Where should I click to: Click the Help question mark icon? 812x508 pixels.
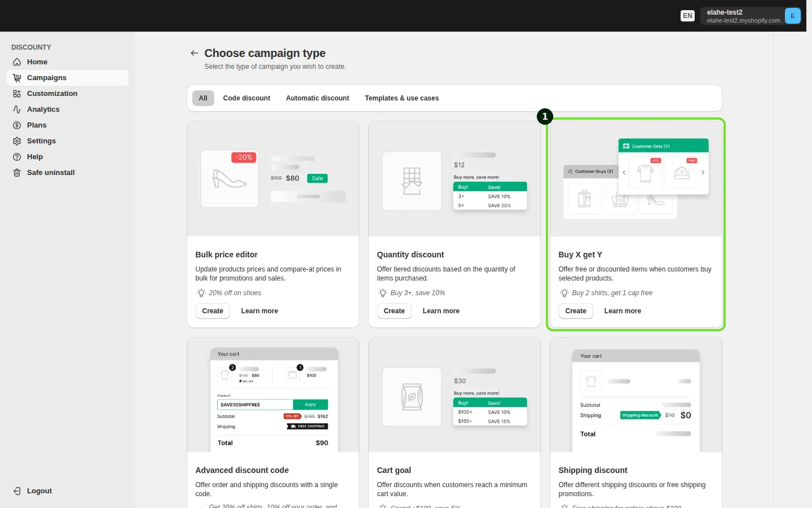[x=17, y=157]
